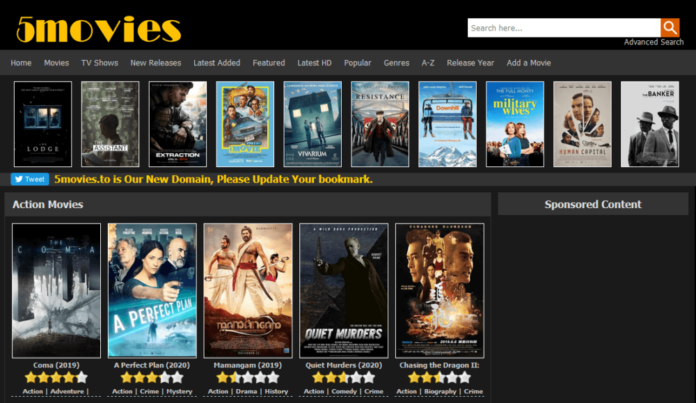Select New Releases in the navigation bar
The image size is (696, 403).
(155, 63)
